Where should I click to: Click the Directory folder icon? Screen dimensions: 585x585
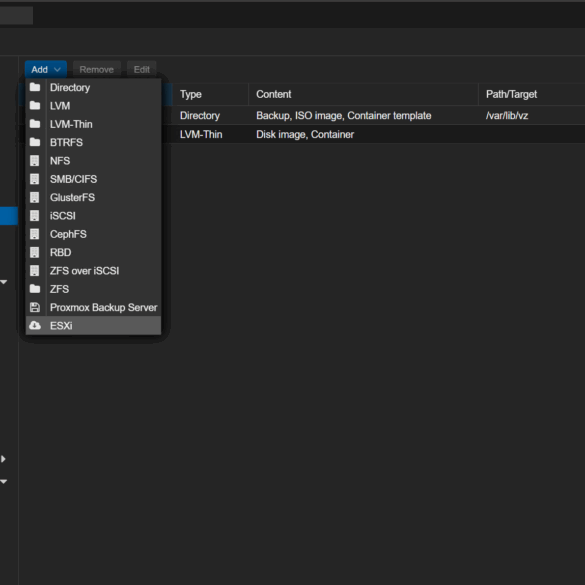click(35, 87)
